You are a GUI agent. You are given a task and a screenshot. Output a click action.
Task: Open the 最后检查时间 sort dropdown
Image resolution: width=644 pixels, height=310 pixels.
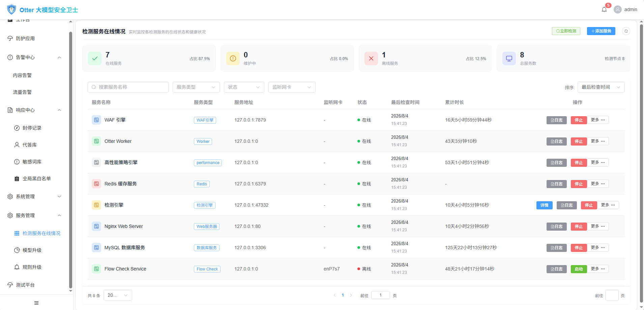pos(601,87)
